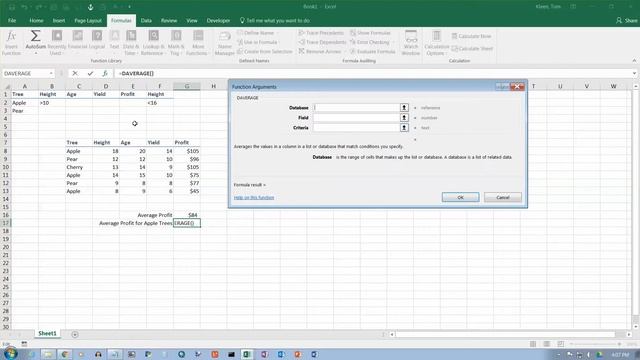The width and height of the screenshot is (640, 360).
Task: Switch to the Page Layout tab
Action: [x=88, y=20]
